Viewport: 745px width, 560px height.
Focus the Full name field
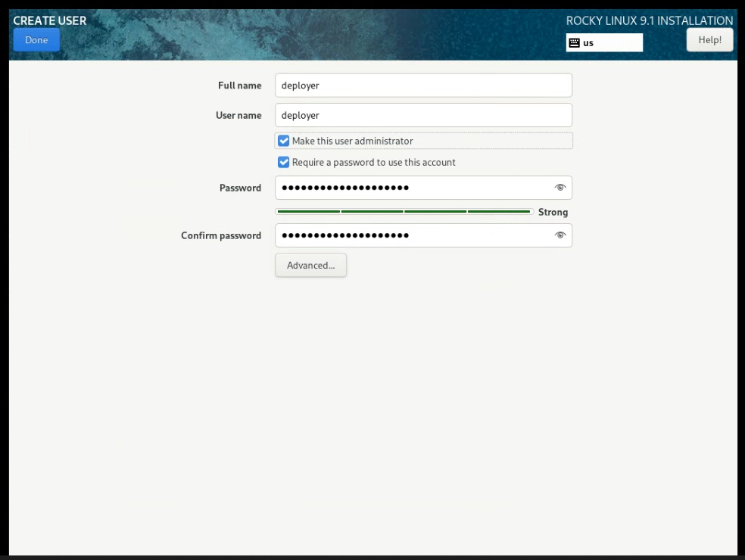[423, 86]
